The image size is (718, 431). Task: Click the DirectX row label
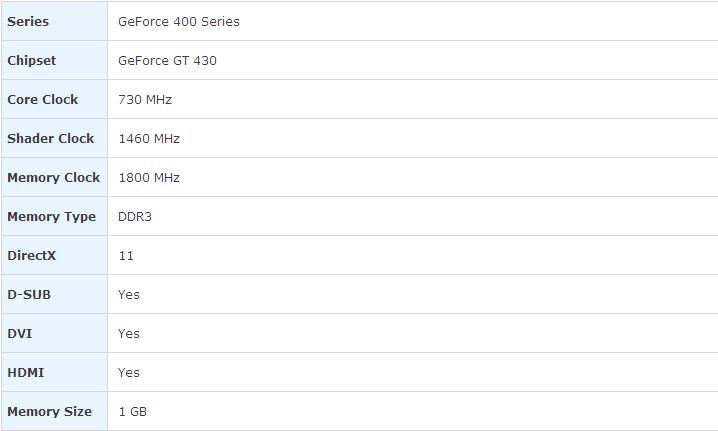click(32, 255)
